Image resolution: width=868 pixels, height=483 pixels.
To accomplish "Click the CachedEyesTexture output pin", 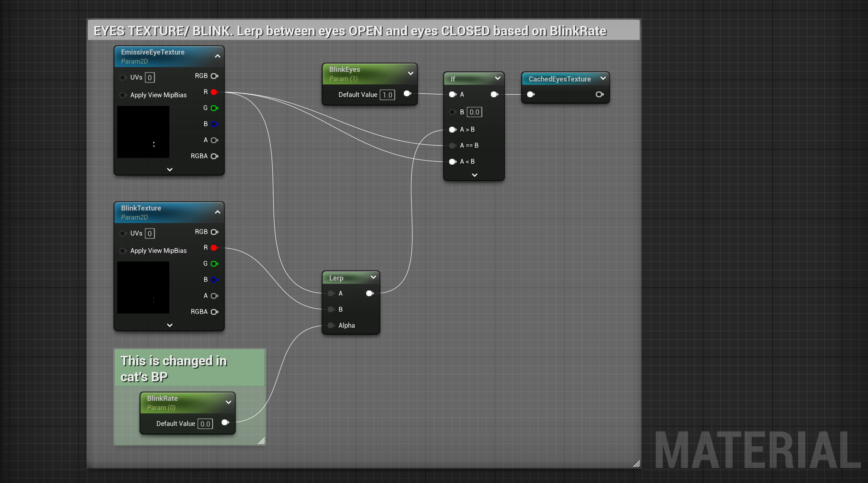I will pos(599,95).
